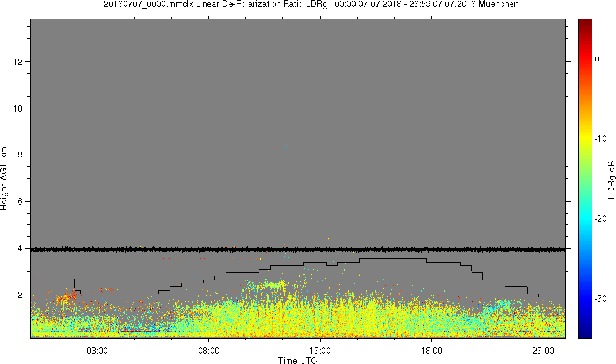This screenshot has height=364, width=616.
Task: Click the 13:00 time tick label
Action: tap(320, 351)
